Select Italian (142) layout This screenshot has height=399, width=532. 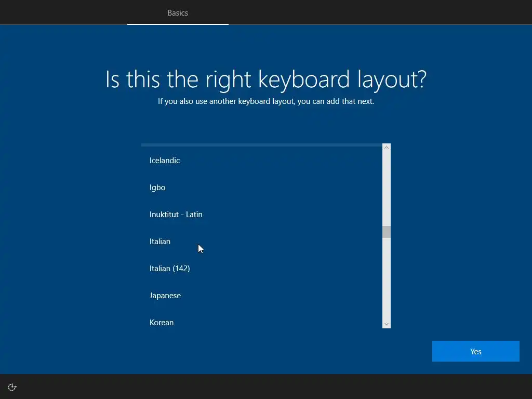click(262, 269)
